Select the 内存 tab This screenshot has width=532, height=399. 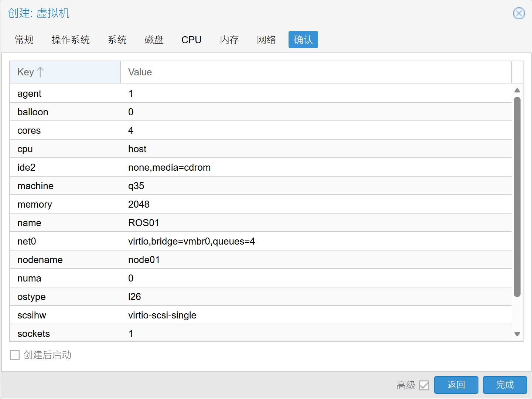229,40
